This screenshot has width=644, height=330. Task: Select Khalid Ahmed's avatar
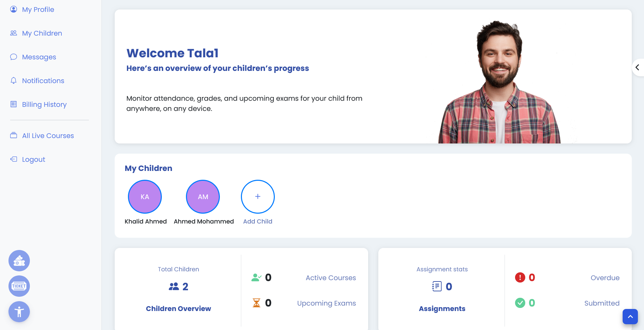tap(145, 196)
